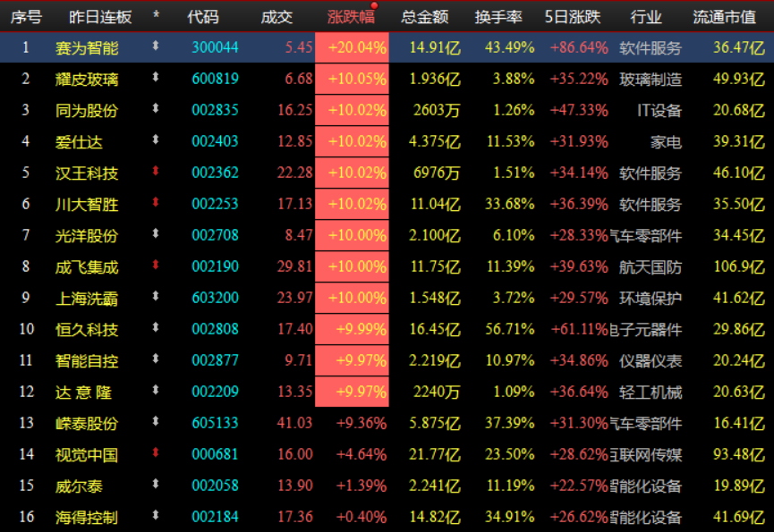This screenshot has width=774, height=532.
Task: Sort by the 5日涨跌 column header
Action: [573, 17]
